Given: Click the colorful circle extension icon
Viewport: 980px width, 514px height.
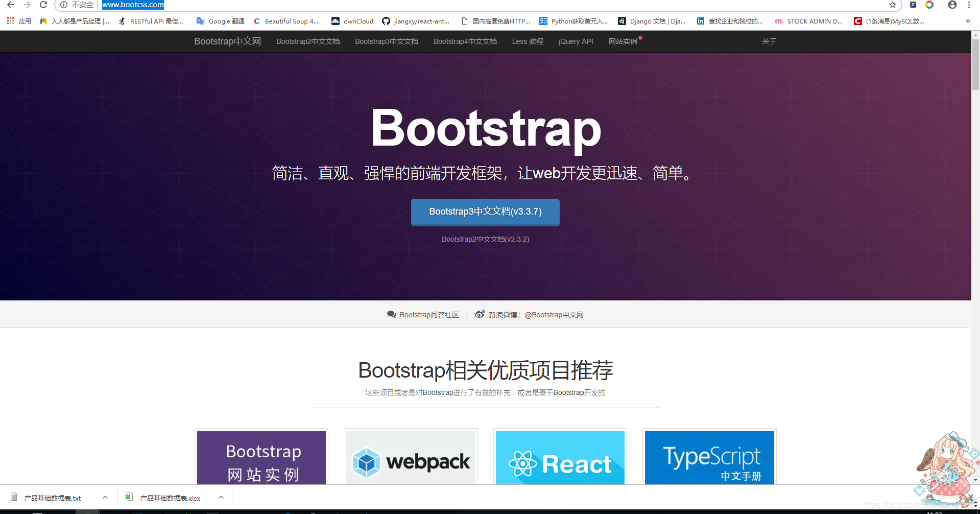Looking at the screenshot, I should 929,5.
